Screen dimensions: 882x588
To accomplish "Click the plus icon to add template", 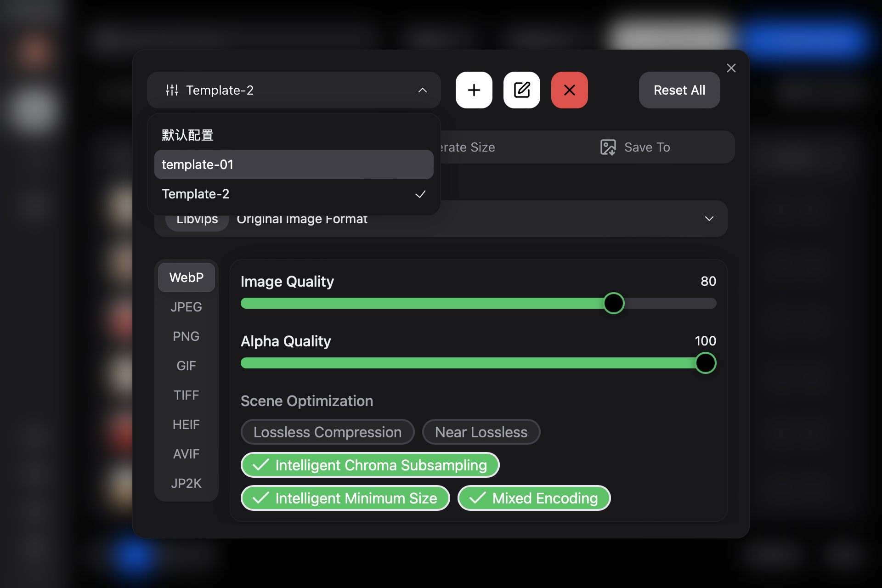I will click(474, 90).
